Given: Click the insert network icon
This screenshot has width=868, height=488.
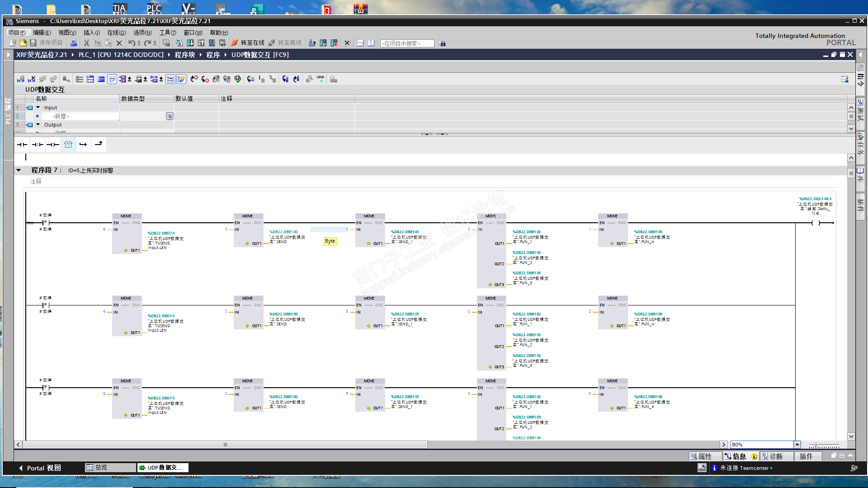Looking at the screenshot, I should pyautogui.click(x=21, y=79).
